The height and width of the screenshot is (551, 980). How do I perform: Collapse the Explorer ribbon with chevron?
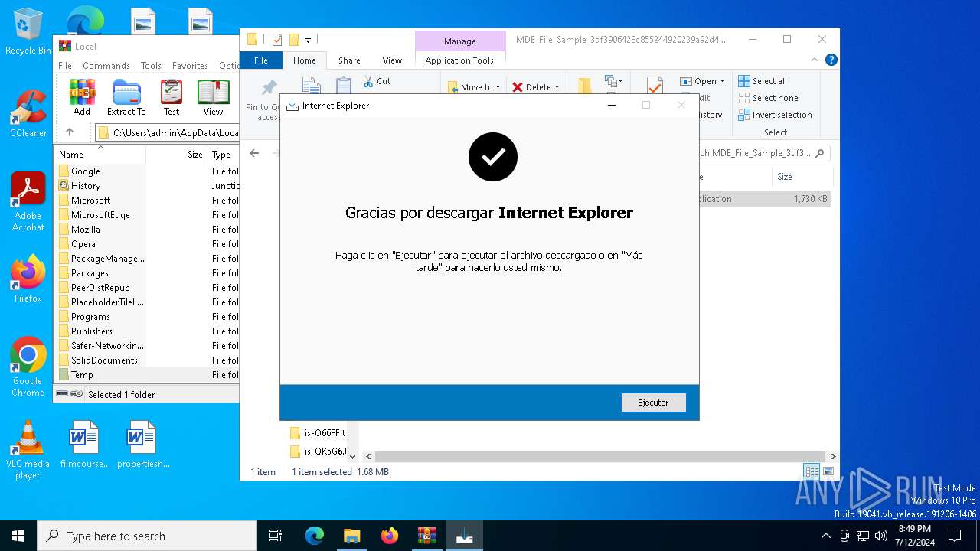click(x=816, y=60)
